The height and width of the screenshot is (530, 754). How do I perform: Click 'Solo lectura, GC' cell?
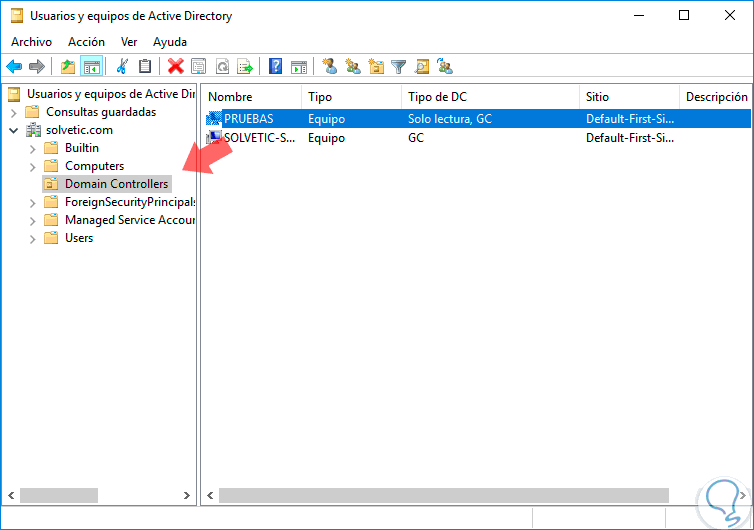450,119
